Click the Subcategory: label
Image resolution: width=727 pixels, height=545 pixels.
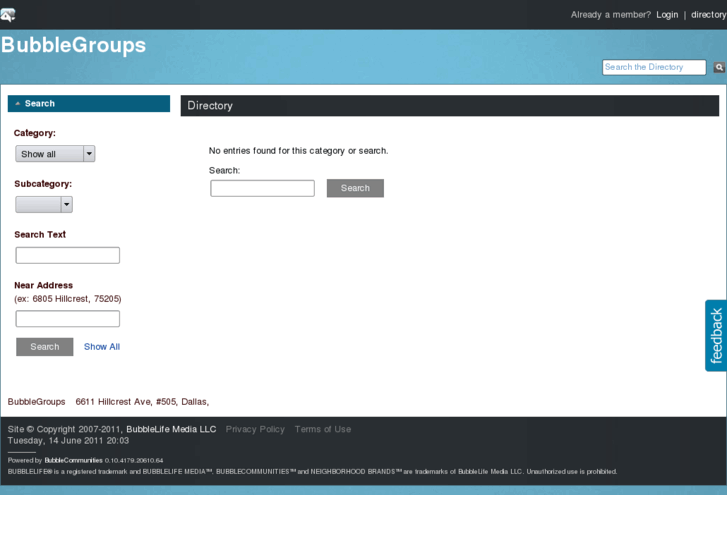pos(43,184)
